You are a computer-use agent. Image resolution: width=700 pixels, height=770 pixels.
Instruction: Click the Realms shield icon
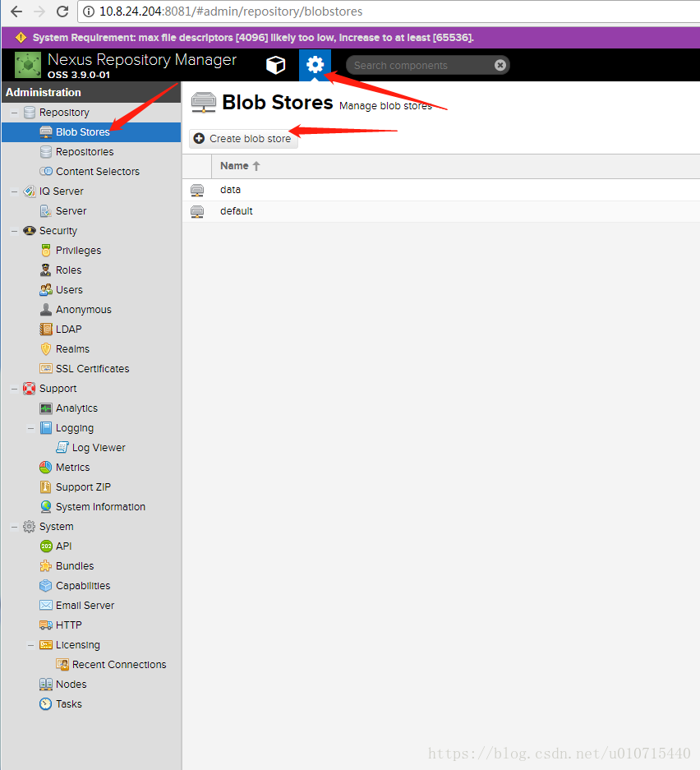point(46,349)
